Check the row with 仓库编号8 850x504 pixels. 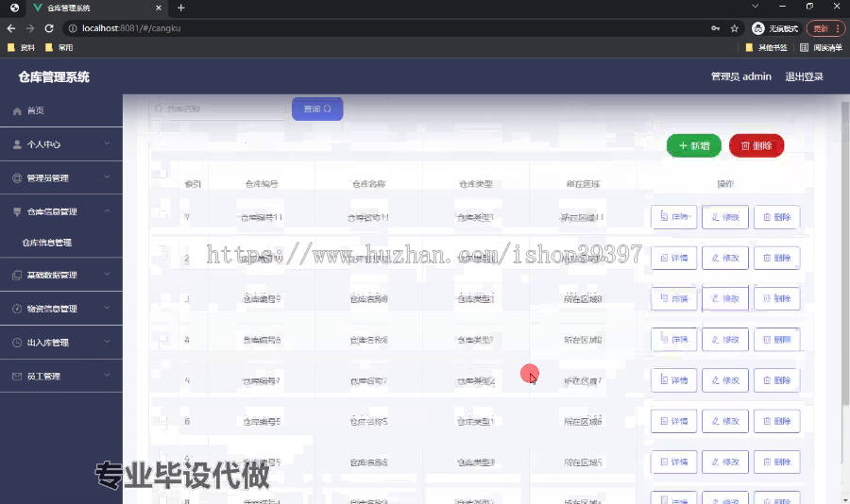pos(162,339)
